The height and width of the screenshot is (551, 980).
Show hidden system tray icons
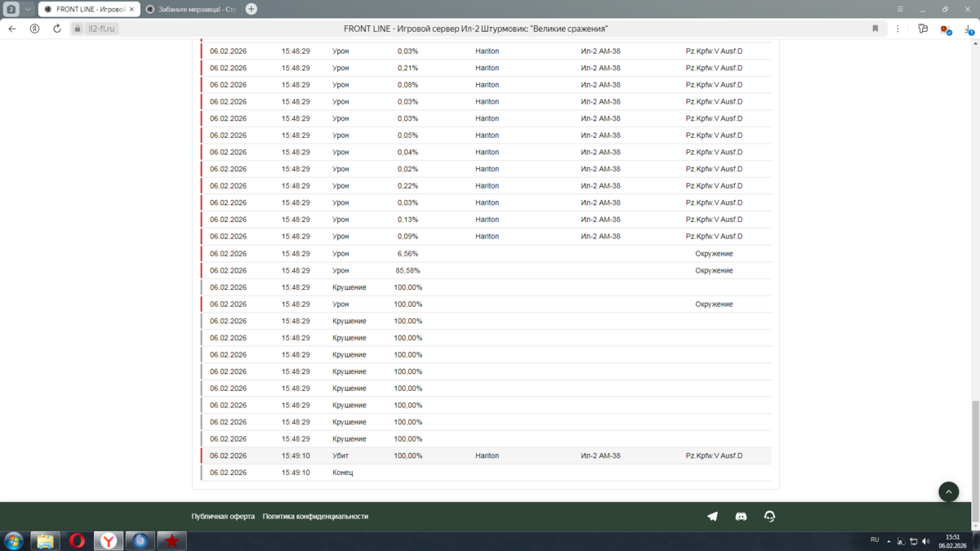pyautogui.click(x=889, y=540)
